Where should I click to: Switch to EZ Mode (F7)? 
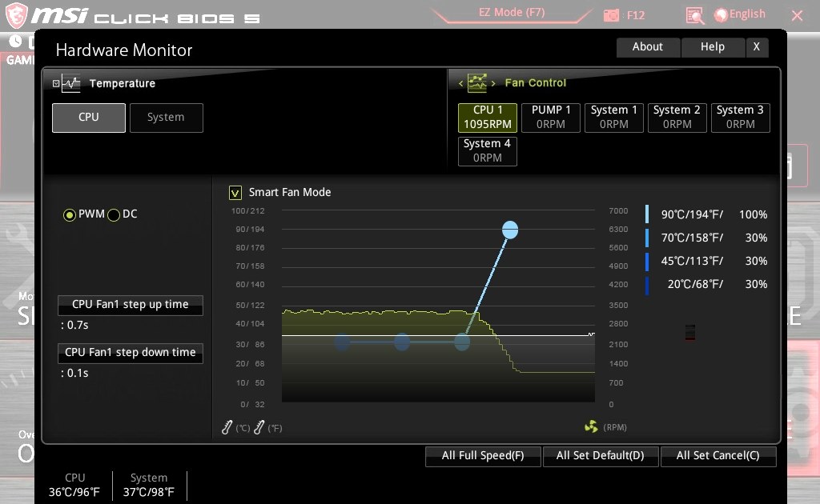512,13
